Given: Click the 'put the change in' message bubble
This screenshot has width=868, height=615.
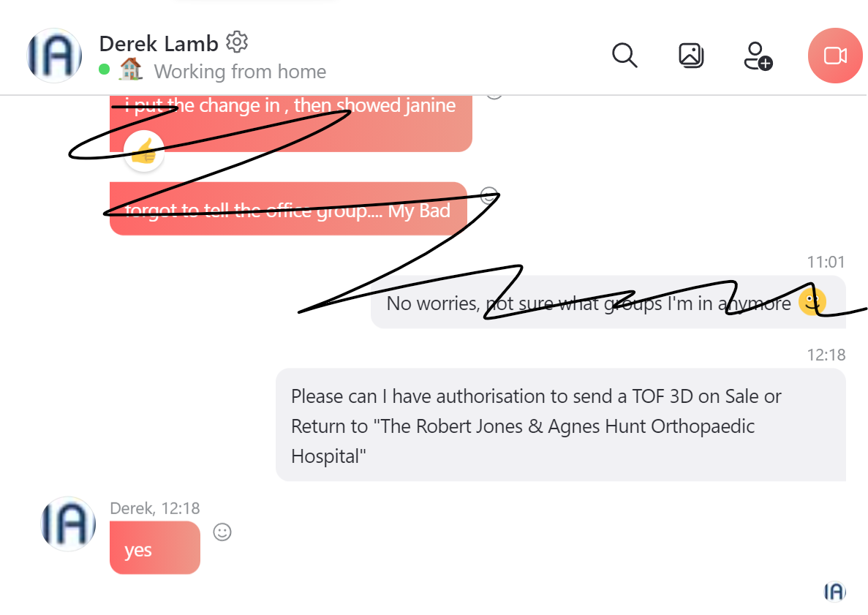Looking at the screenshot, I should pos(290,123).
